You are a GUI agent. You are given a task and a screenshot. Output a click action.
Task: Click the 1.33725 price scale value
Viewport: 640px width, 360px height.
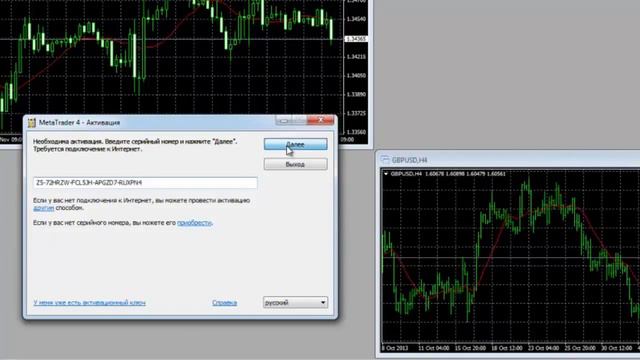(x=356, y=113)
